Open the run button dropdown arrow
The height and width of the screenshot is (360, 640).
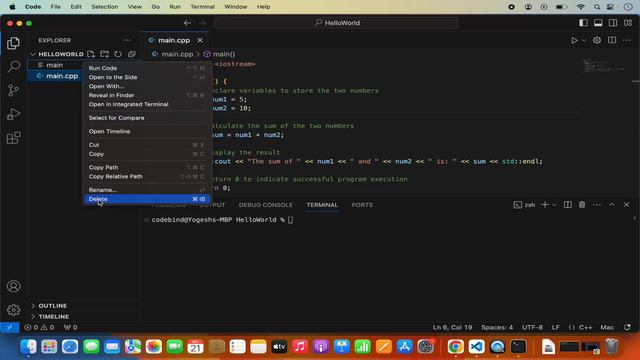point(584,40)
